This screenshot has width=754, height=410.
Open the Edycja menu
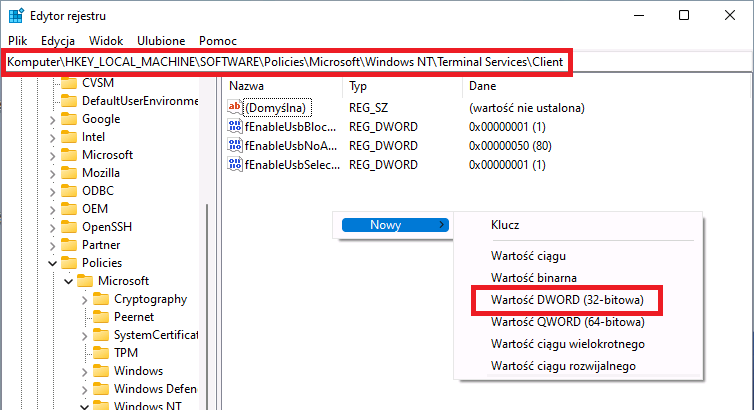(x=58, y=41)
